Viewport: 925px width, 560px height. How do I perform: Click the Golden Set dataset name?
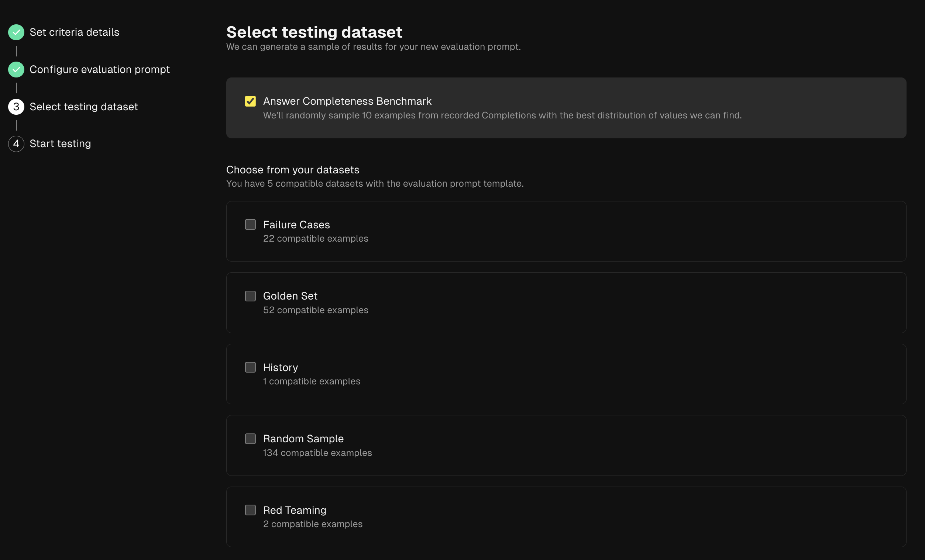(290, 296)
